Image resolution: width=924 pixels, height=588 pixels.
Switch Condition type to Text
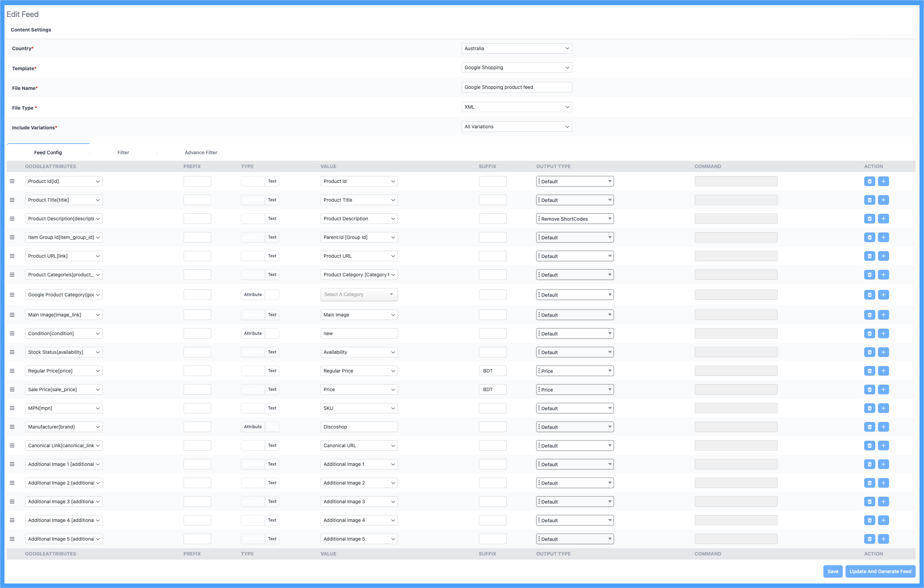272,333
